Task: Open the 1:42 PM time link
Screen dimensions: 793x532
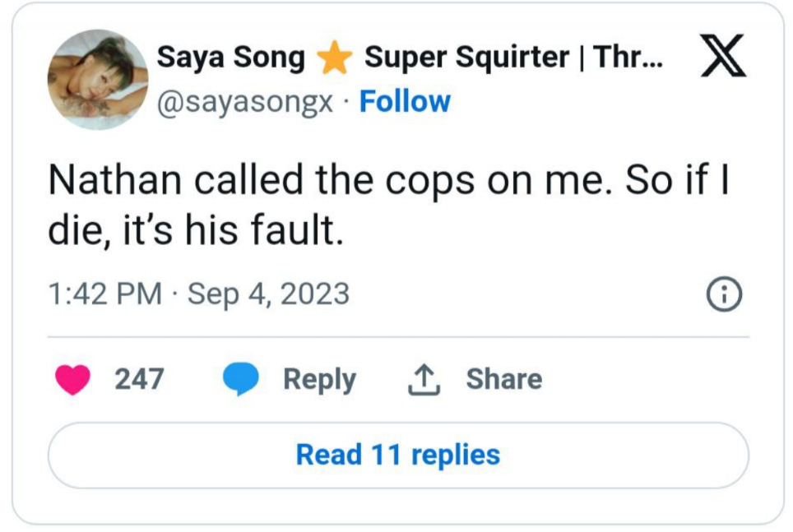Action: tap(106, 294)
